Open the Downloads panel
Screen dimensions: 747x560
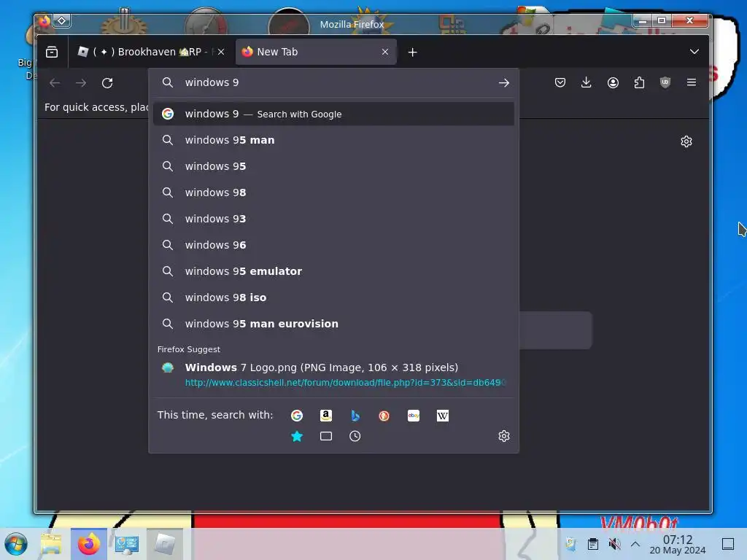587,83
